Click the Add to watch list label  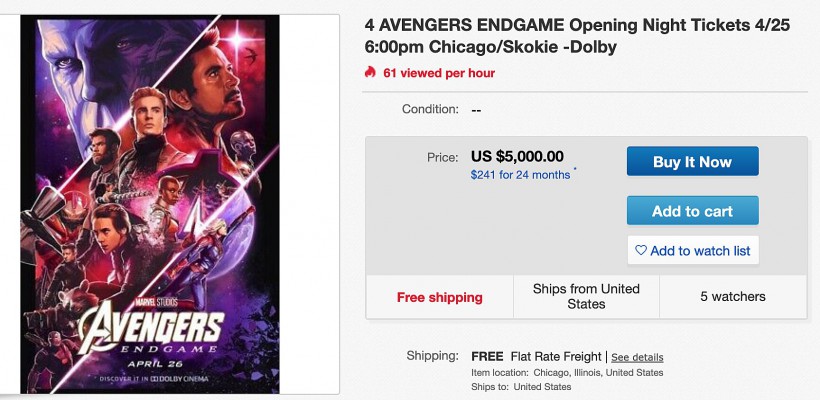click(x=700, y=250)
